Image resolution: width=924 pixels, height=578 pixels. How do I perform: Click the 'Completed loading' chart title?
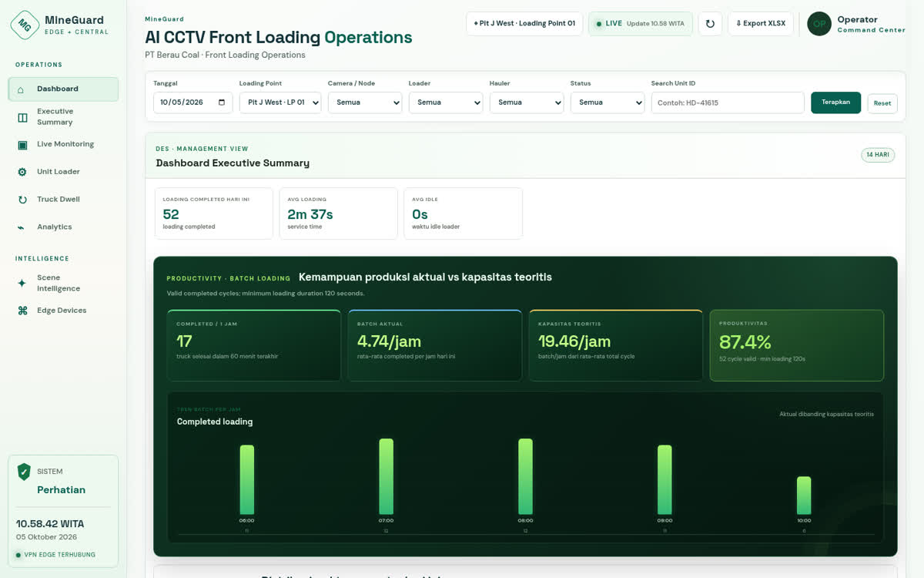pyautogui.click(x=215, y=422)
